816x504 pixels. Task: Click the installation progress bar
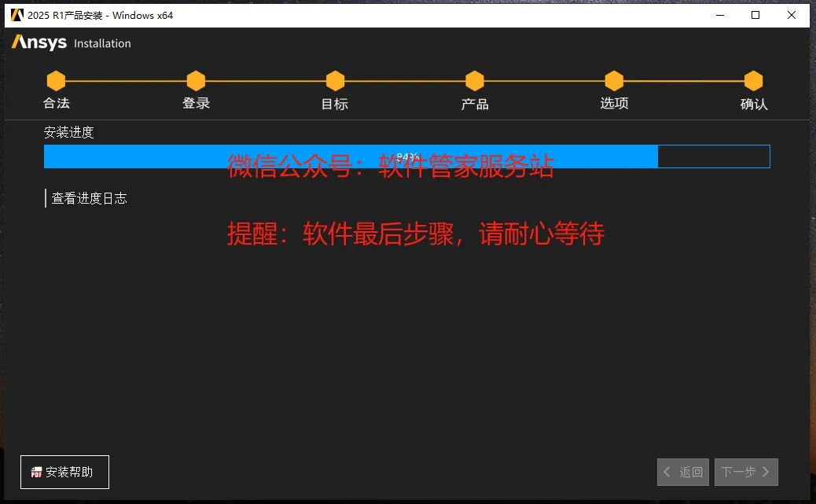407,156
